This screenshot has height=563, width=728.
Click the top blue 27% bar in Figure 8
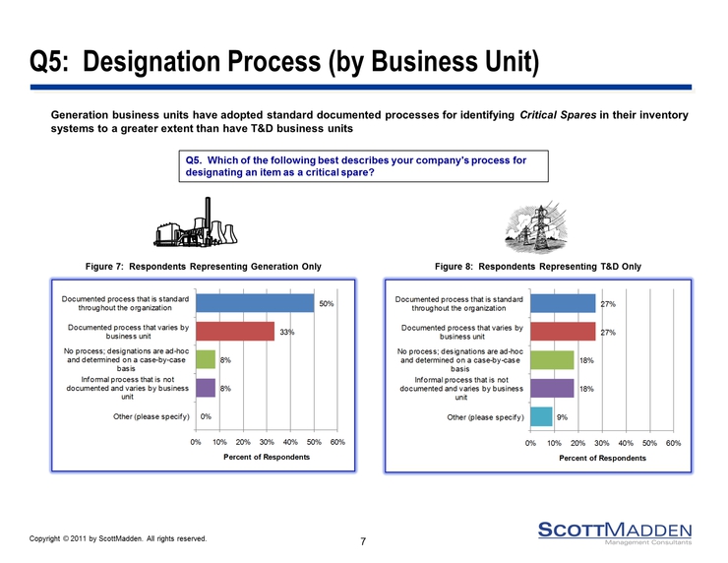[562, 304]
